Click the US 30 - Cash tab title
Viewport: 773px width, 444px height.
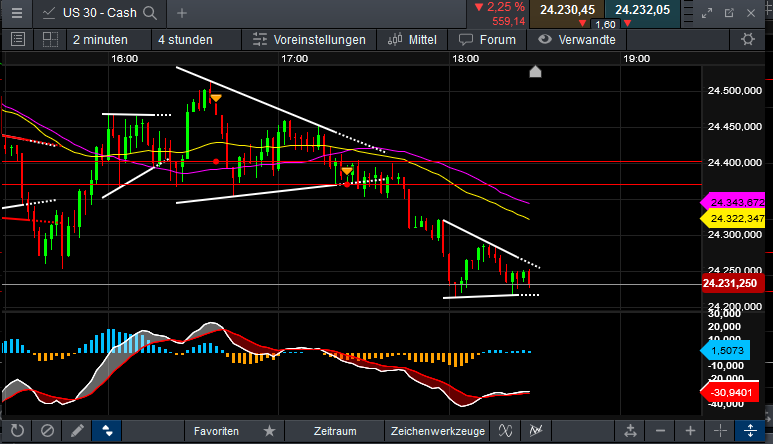[x=100, y=13]
